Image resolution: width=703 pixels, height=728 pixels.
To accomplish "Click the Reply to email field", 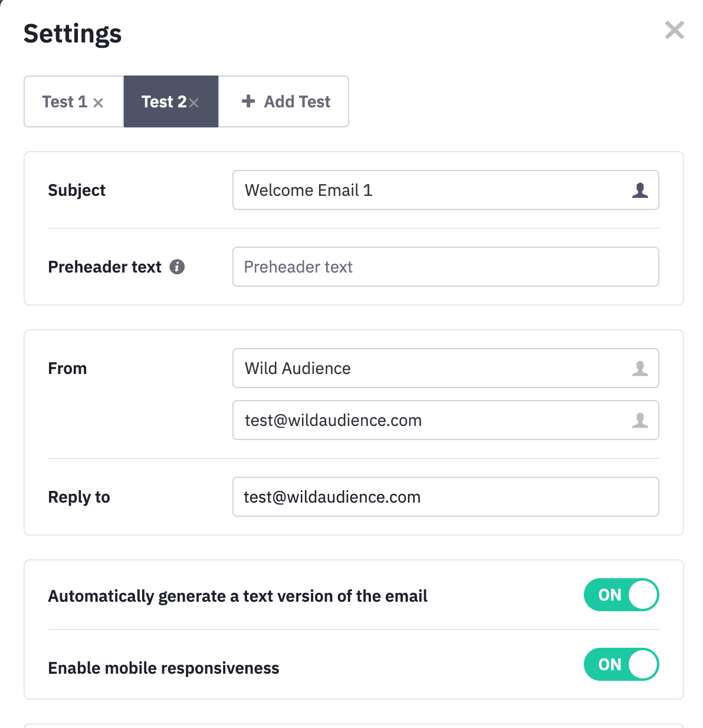I will pyautogui.click(x=446, y=497).
